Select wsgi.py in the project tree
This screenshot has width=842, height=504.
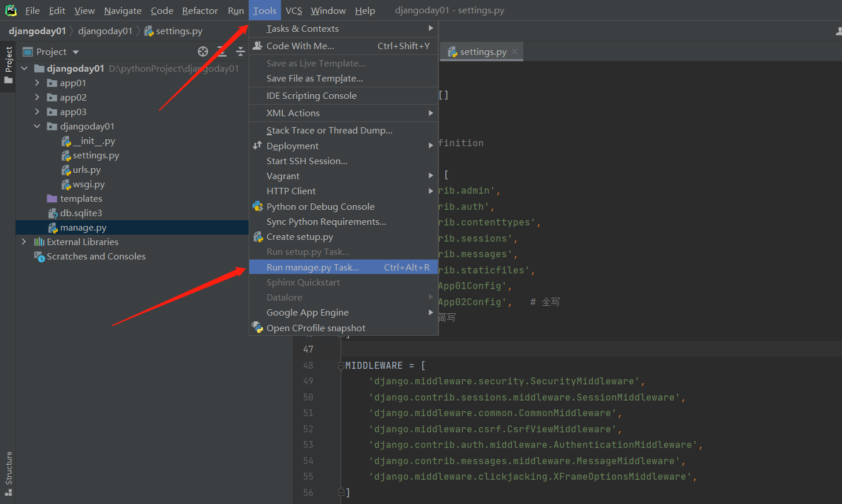(83, 184)
